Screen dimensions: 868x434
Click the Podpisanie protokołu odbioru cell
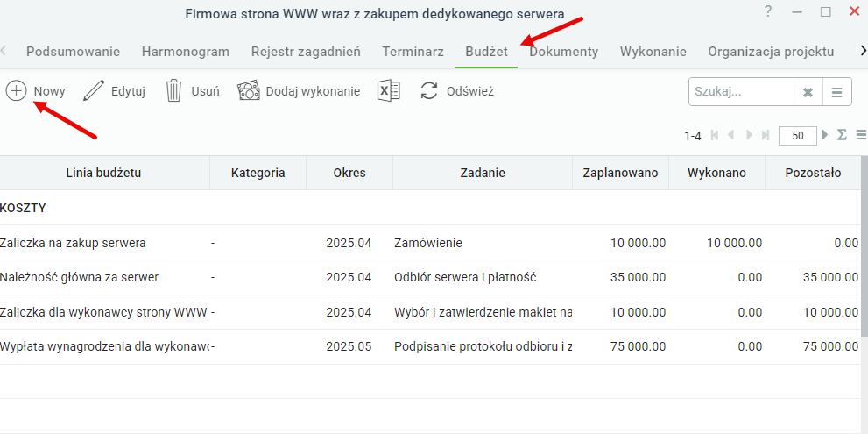(x=483, y=347)
